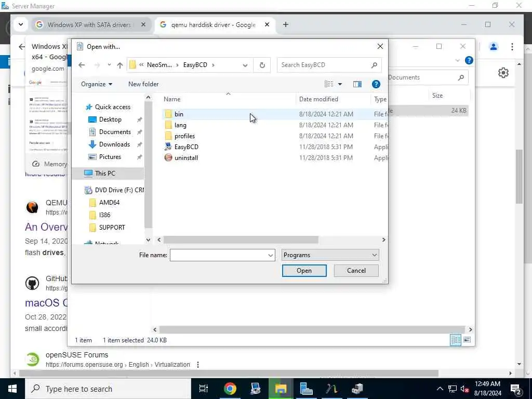Open the change-view icon in dialog toolbar
This screenshot has width=532, height=399.
[329, 84]
